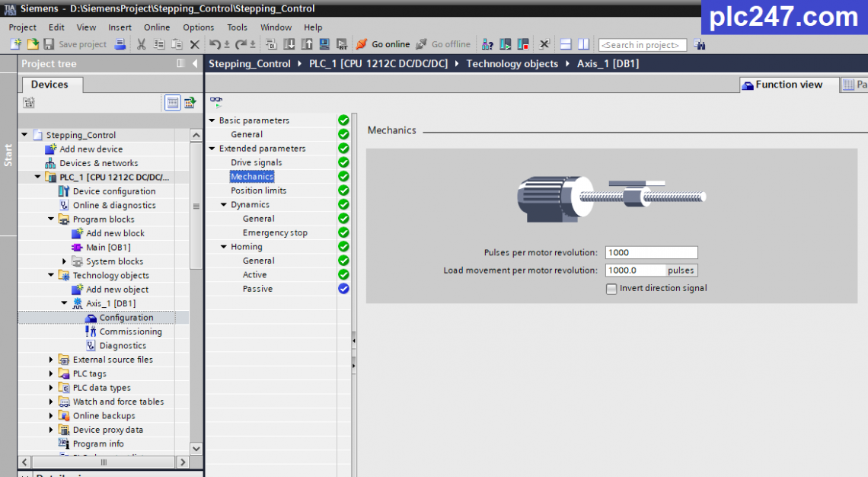868x477 pixels.
Task: Click the Redo arrow icon
Action: 241,44
